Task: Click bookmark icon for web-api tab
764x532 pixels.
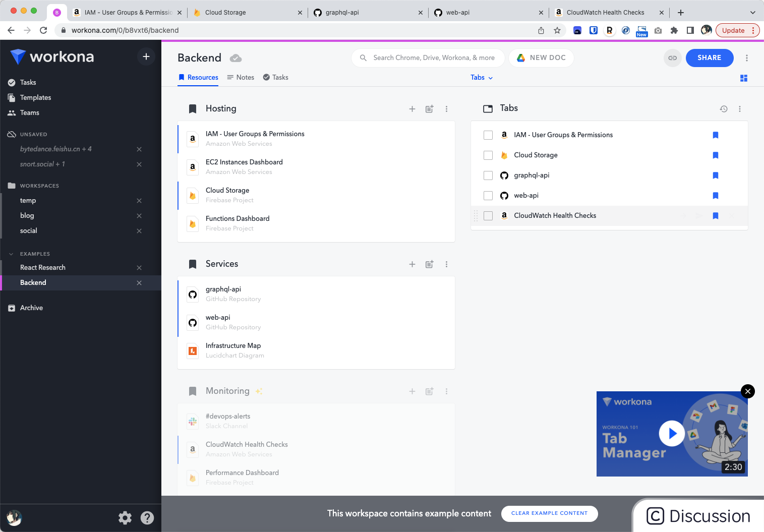Action: tap(716, 196)
